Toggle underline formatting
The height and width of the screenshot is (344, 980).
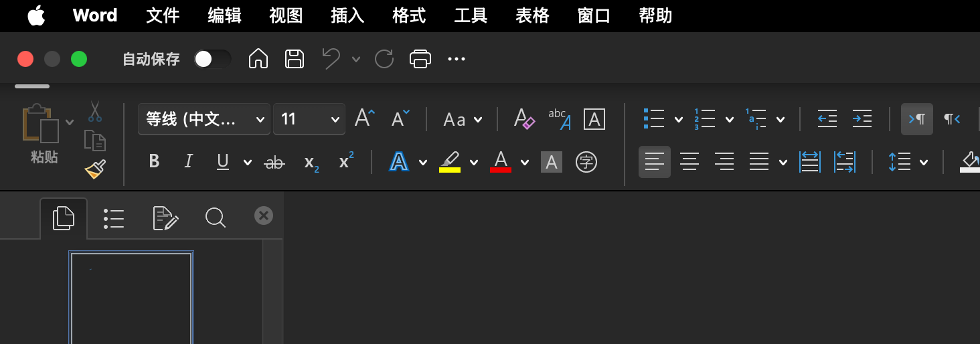(223, 162)
